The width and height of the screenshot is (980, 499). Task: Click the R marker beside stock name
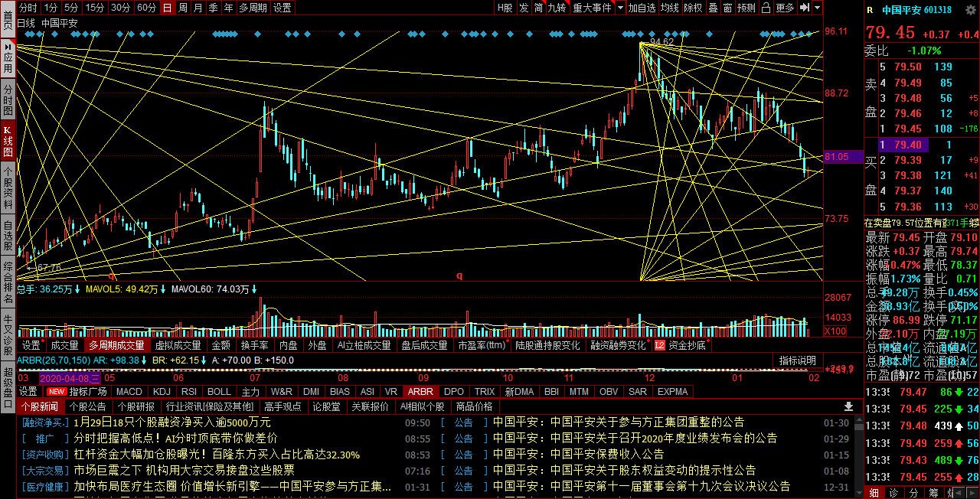point(870,10)
